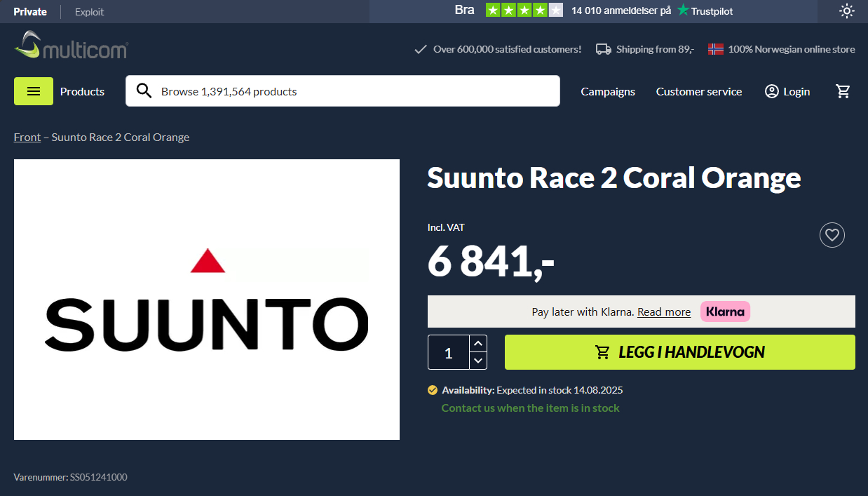The height and width of the screenshot is (496, 868).
Task: Click LEGG I HANDLEVOGN button
Action: 680,352
